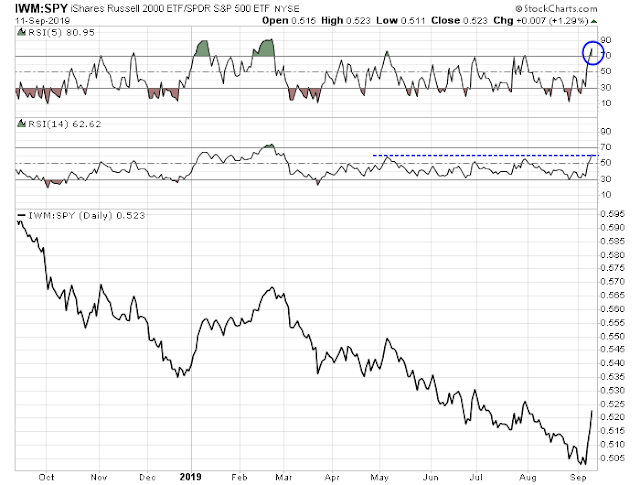640x485 pixels.
Task: Click the iShares Russell 2000 ETF/SPDR description
Action: coord(171,8)
